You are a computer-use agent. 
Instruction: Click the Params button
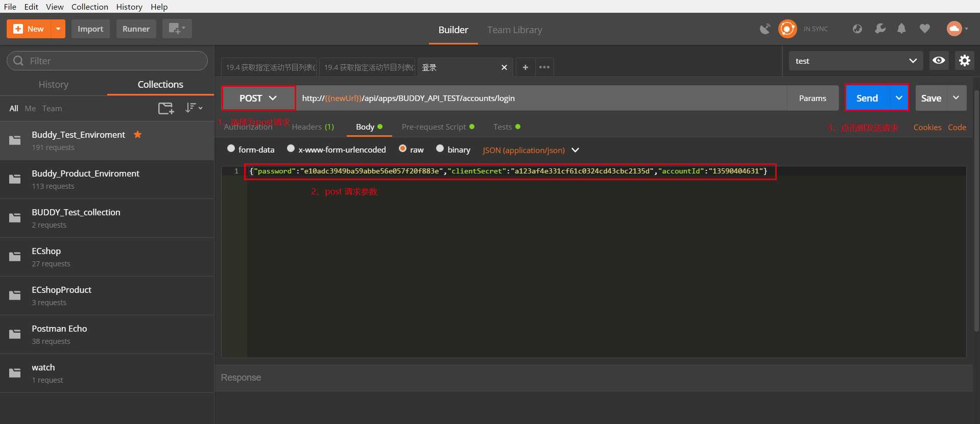click(x=812, y=98)
